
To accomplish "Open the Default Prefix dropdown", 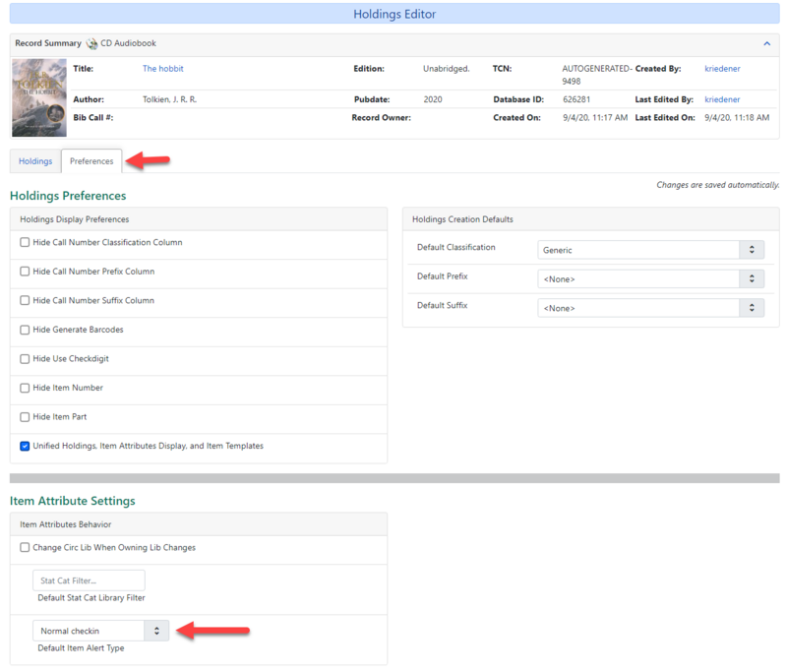I will coord(650,279).
